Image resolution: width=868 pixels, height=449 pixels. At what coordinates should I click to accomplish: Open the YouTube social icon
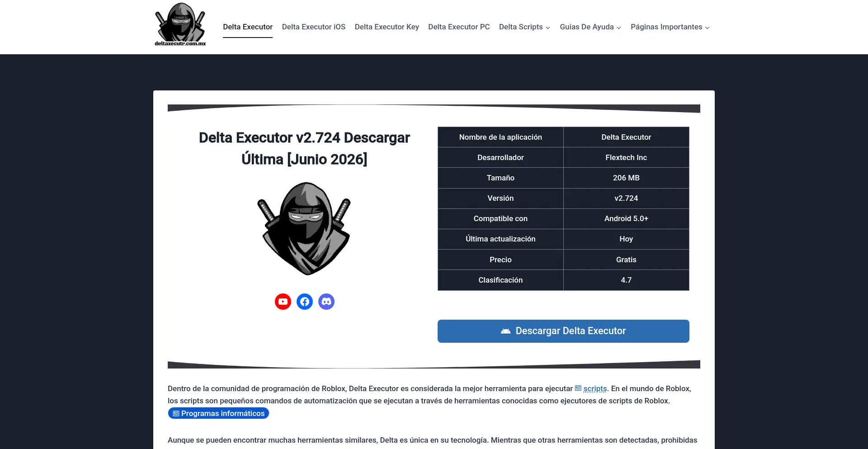[283, 302]
